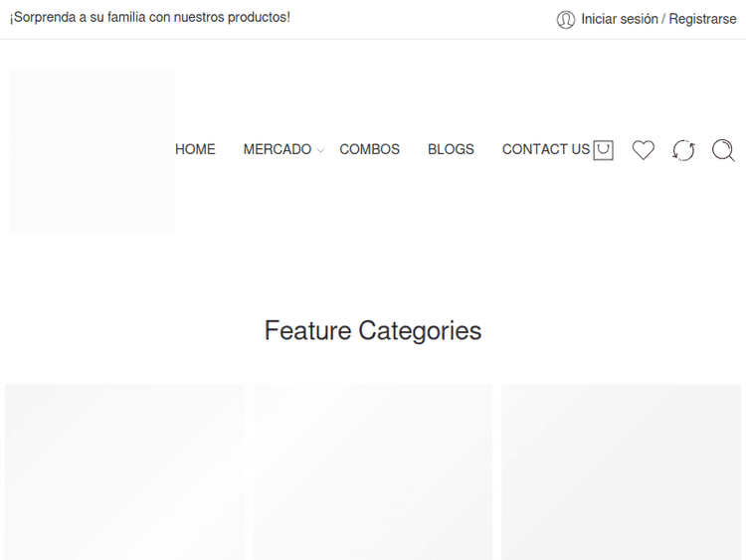Open the MERCADO menu item
Viewport: 746px width, 560px height.
[277, 149]
